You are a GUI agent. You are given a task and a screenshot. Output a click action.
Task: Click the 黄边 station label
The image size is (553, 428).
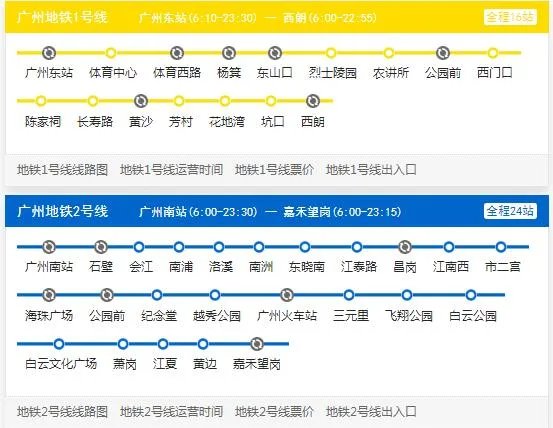point(205,363)
